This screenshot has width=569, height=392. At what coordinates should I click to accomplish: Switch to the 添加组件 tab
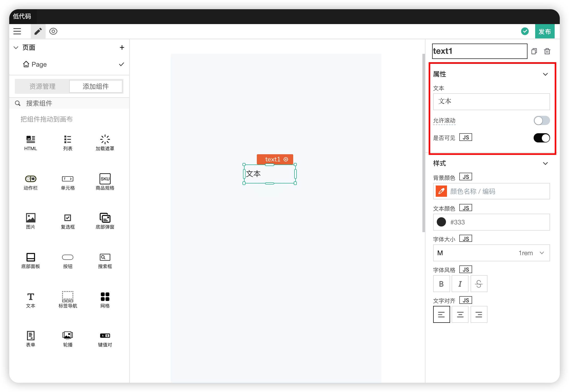pyautogui.click(x=96, y=86)
